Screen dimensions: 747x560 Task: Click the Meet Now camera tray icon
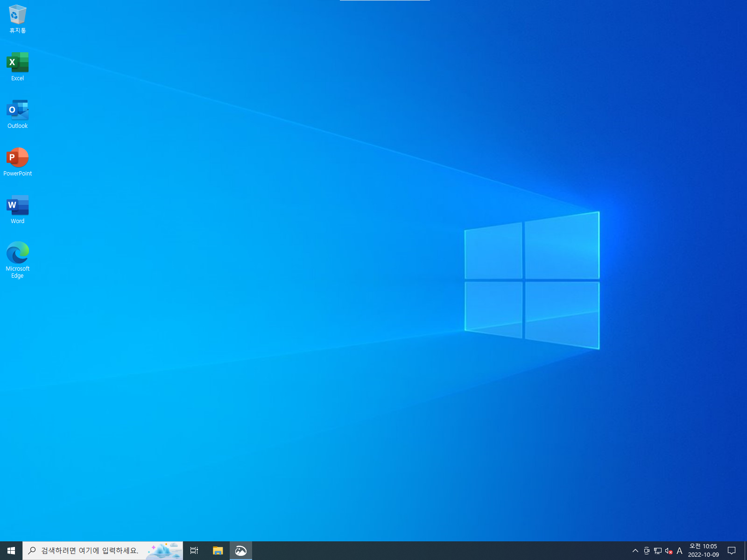(x=647, y=551)
